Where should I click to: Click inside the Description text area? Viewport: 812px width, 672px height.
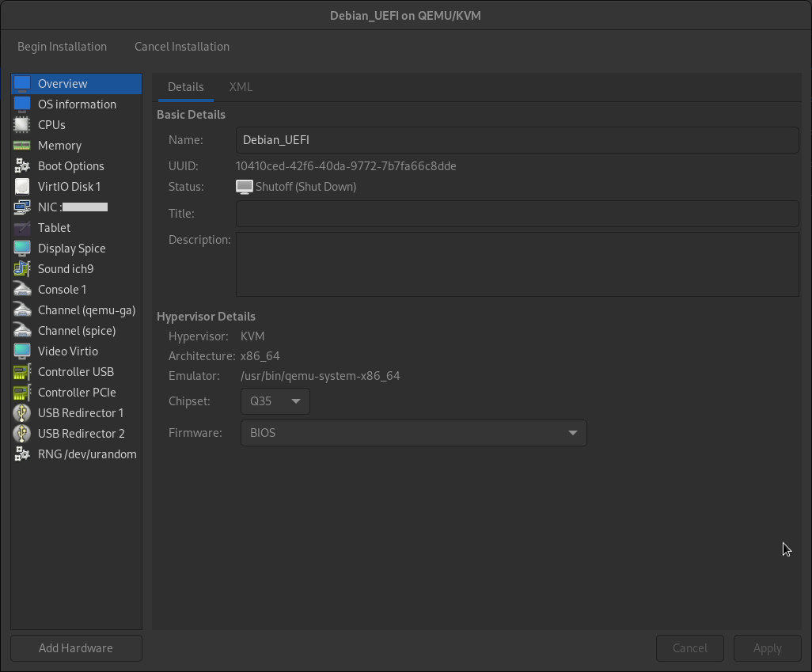[x=517, y=264]
